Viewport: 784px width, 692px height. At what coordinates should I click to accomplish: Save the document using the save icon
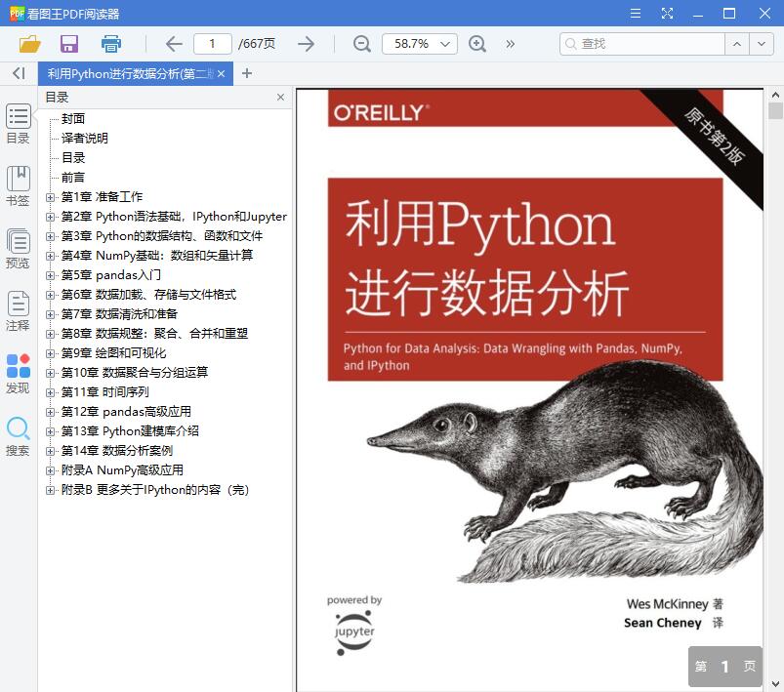(x=67, y=44)
